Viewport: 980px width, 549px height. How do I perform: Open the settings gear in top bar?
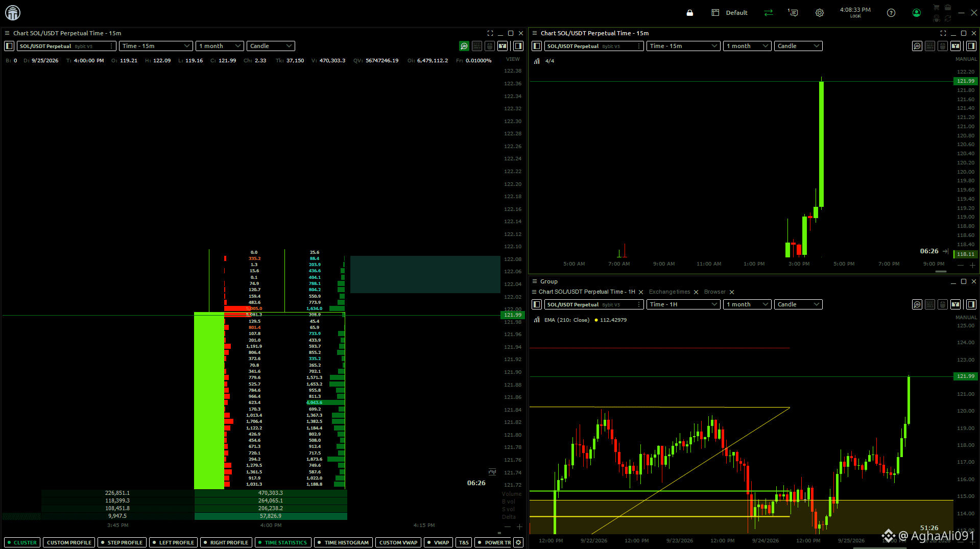[819, 13]
